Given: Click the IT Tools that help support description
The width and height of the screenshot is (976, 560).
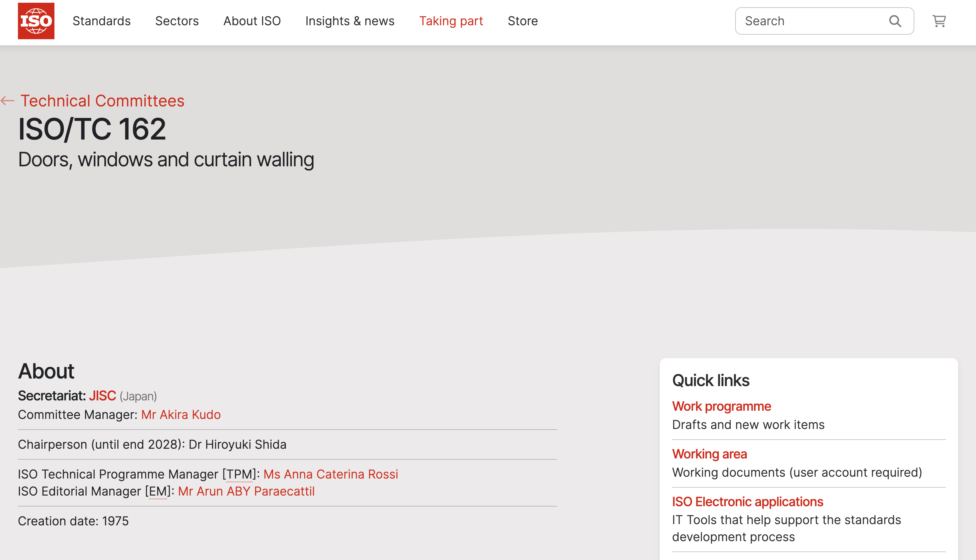Looking at the screenshot, I should pos(786,528).
